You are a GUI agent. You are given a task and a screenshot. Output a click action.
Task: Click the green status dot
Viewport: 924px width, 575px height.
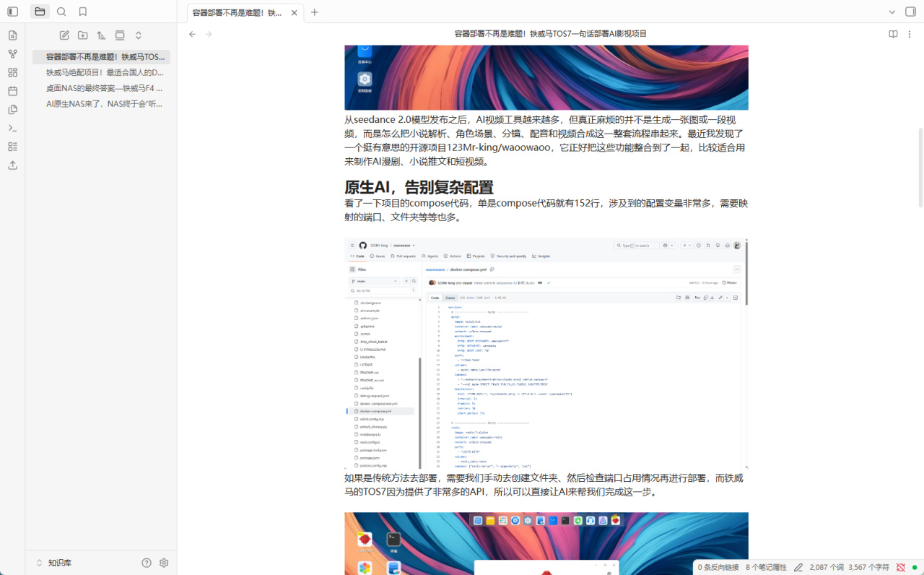pyautogui.click(x=915, y=568)
